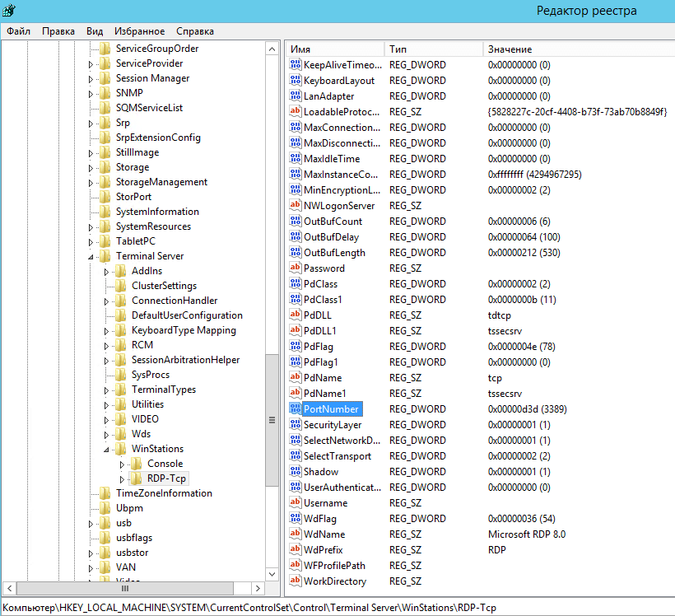Click the tree pane vertical scrollbar thumb

pos(272,420)
